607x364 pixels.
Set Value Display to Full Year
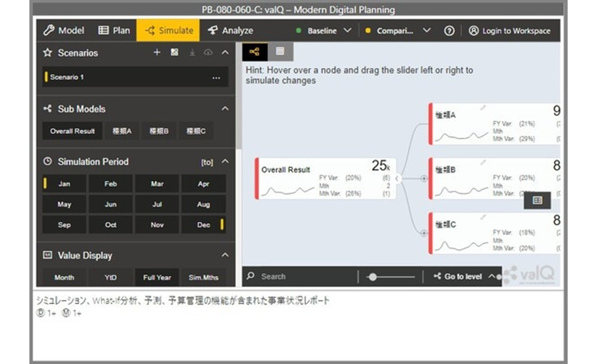157,277
